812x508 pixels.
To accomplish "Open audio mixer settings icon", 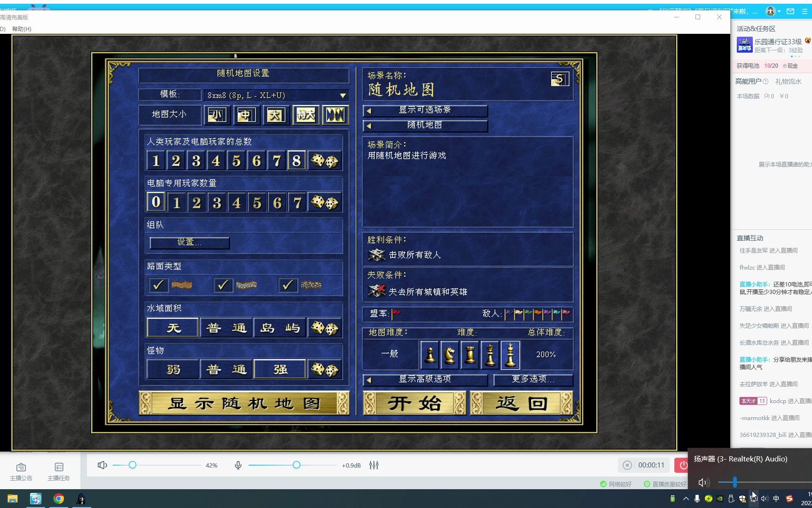I will click(374, 465).
